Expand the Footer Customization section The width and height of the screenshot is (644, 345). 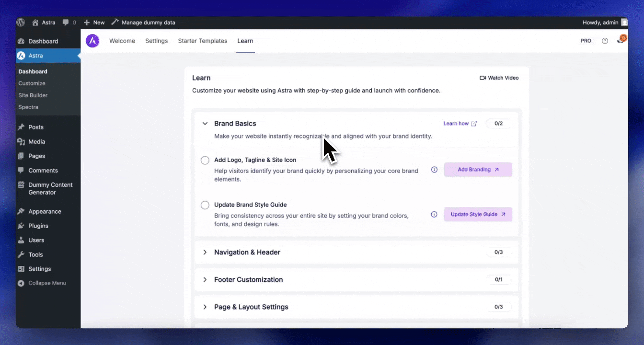click(x=205, y=279)
